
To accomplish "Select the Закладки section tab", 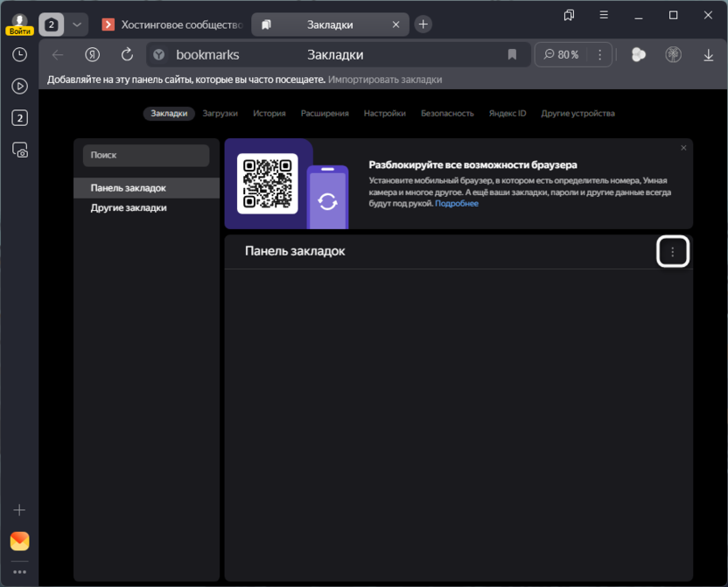I will click(169, 114).
